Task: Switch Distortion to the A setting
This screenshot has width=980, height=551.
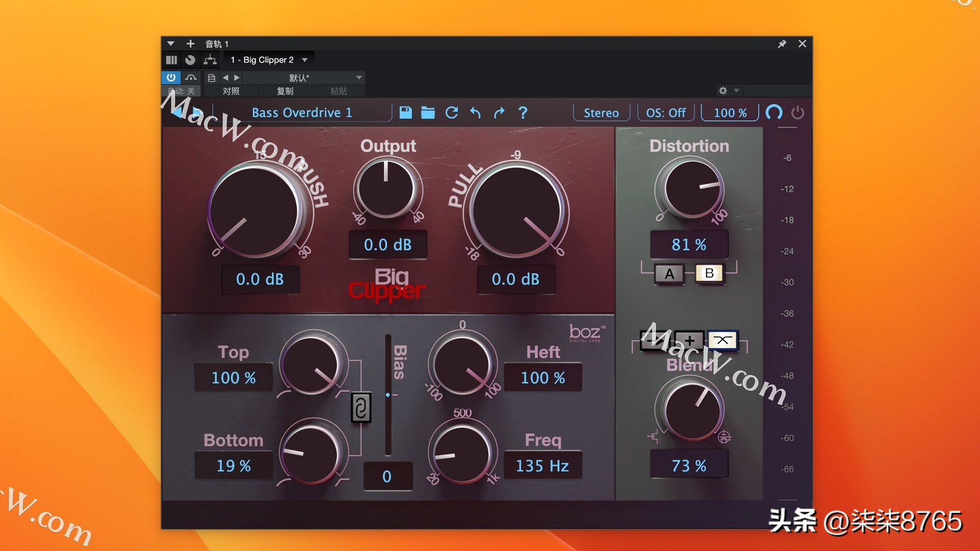Action: (669, 273)
